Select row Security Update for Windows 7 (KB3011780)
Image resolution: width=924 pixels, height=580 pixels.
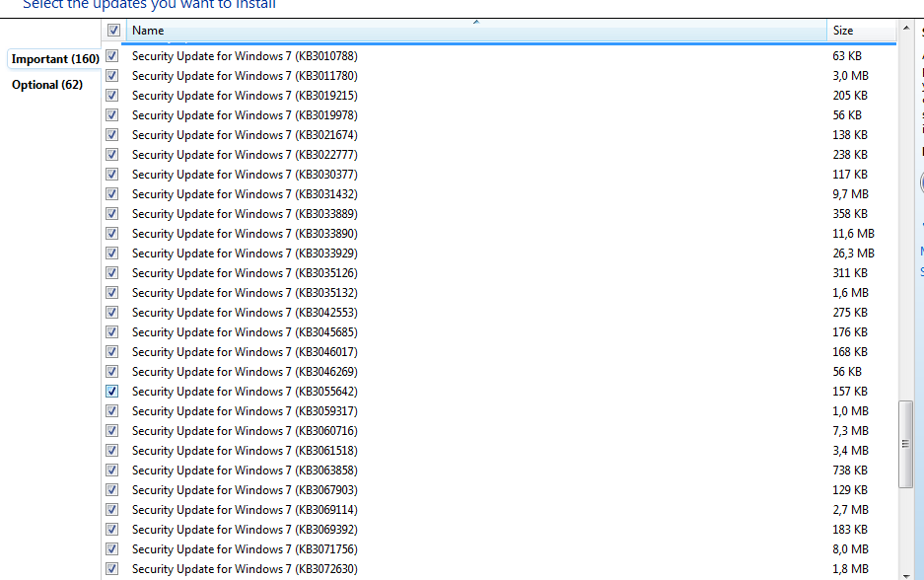tap(499, 75)
